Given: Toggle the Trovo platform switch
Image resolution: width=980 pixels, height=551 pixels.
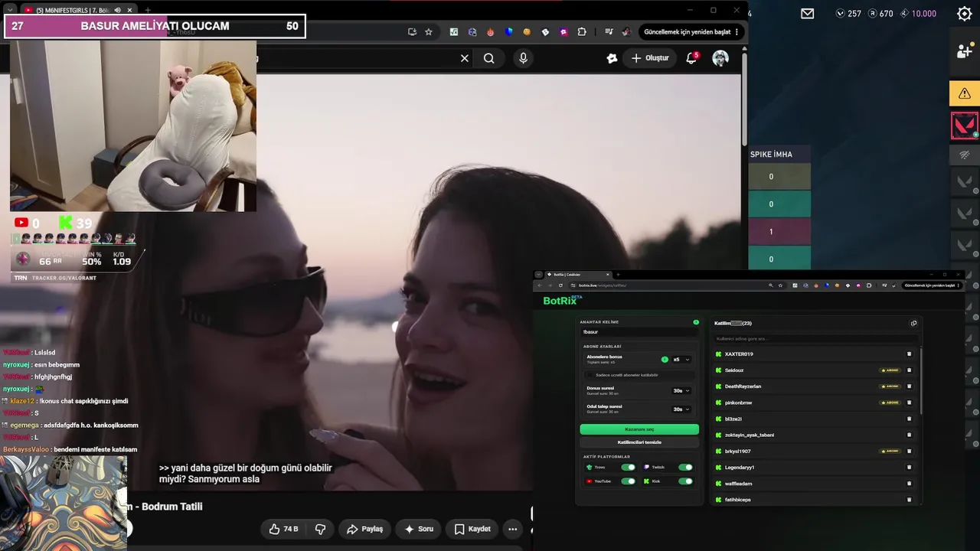Looking at the screenshot, I should 628,467.
